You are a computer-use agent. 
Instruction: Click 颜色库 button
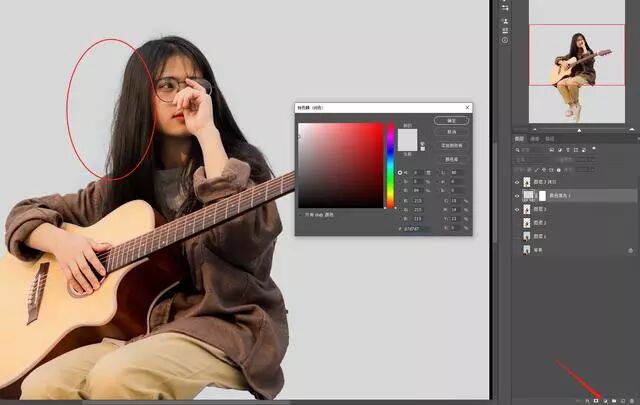click(x=451, y=159)
